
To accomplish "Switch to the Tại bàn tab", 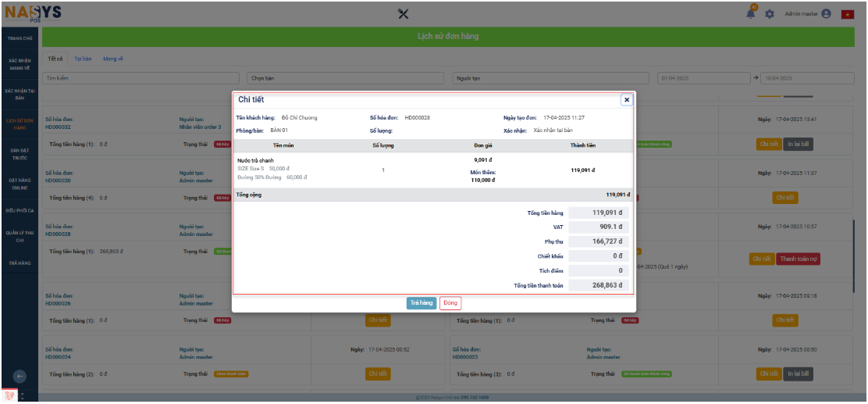I will tap(84, 59).
